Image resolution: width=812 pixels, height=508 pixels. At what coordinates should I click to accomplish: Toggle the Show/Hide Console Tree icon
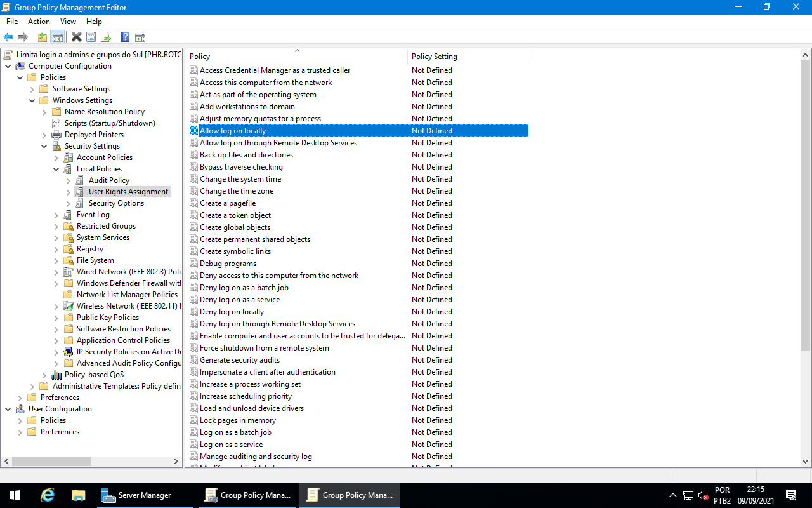click(57, 36)
